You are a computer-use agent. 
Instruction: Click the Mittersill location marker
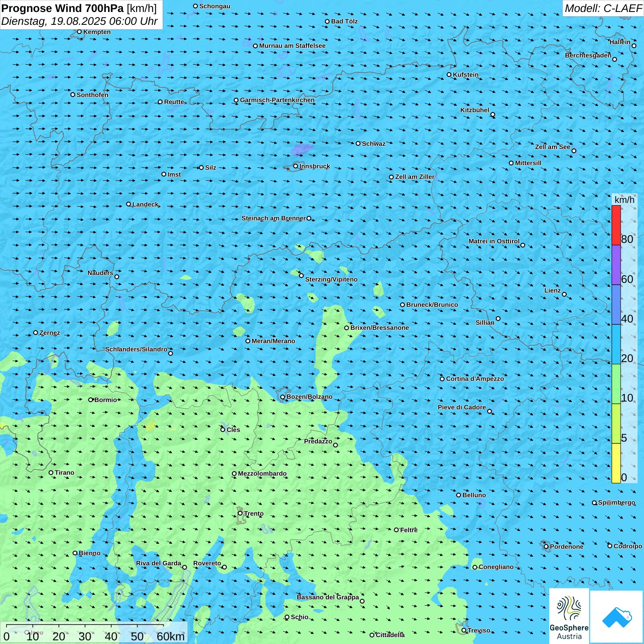tap(511, 163)
